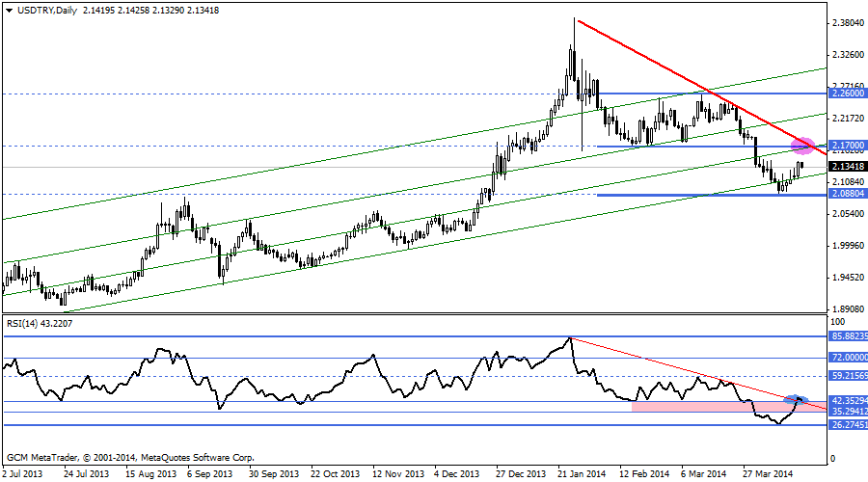Select the RSI 72.0000 level label

pyautogui.click(x=848, y=358)
